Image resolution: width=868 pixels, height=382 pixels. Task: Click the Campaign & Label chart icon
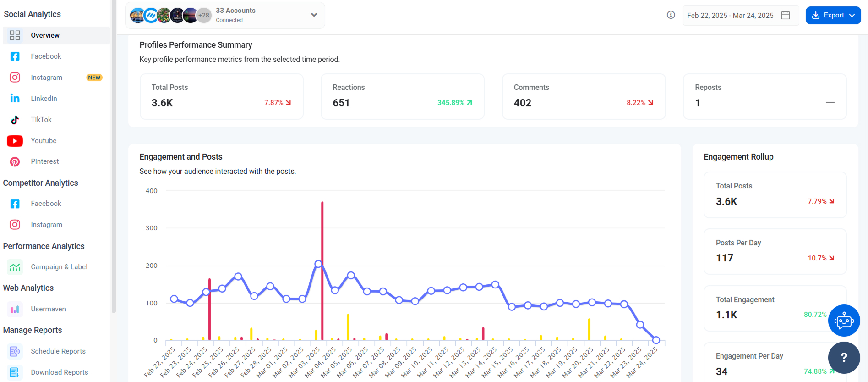coord(15,267)
